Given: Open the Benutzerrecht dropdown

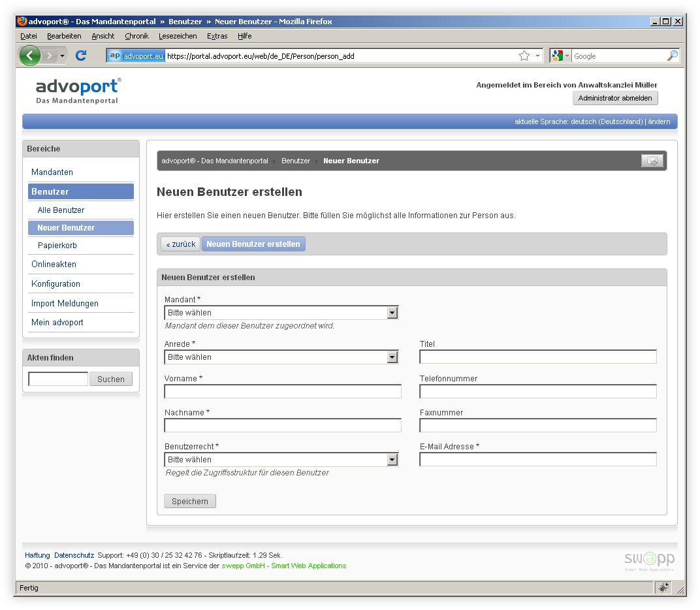Looking at the screenshot, I should click(281, 460).
